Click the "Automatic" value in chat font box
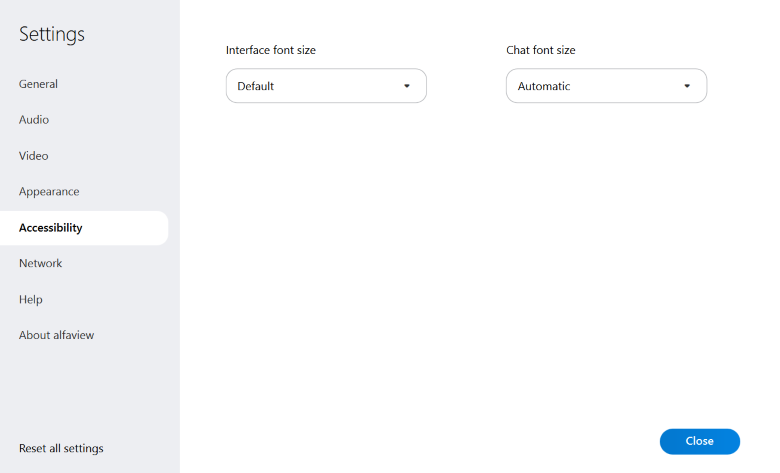The width and height of the screenshot is (780, 473). pyautogui.click(x=544, y=86)
